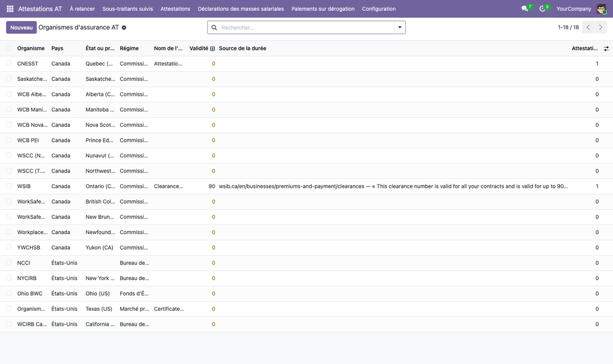This screenshot has height=364, width=613.
Task: Focus the Rechercher search field
Action: tap(306, 28)
